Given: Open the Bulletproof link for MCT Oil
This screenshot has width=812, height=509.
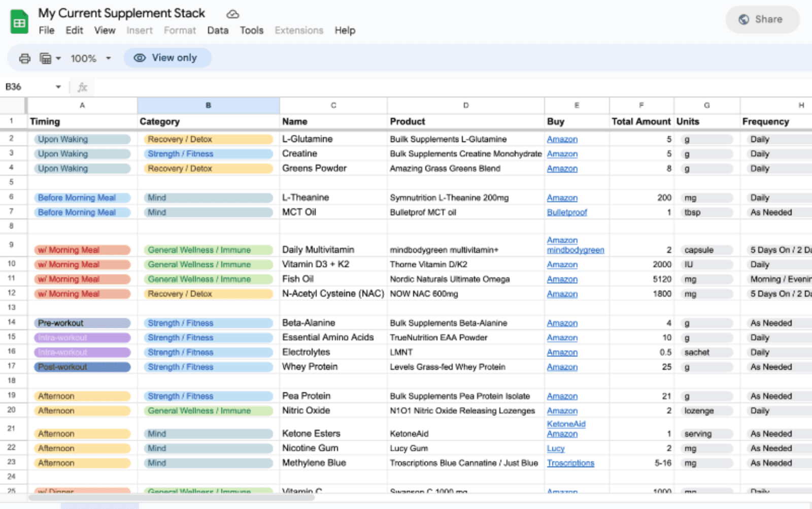Looking at the screenshot, I should [567, 212].
